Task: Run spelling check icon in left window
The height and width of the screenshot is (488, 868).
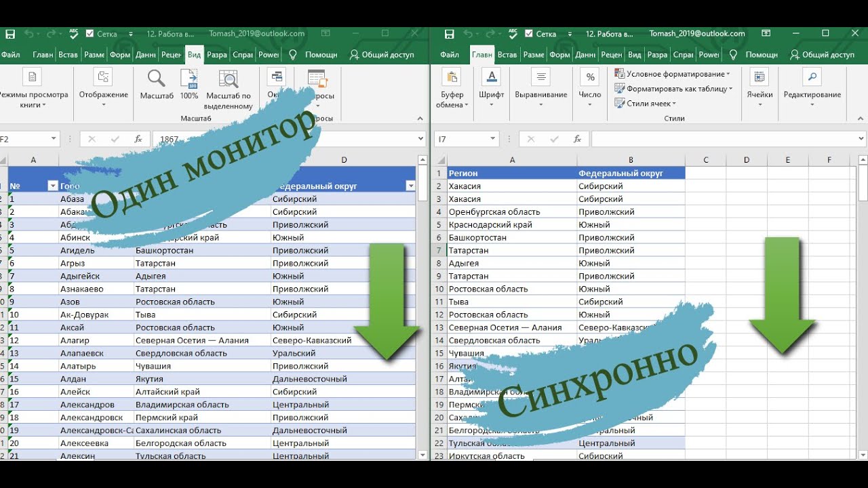Action: coord(74,33)
